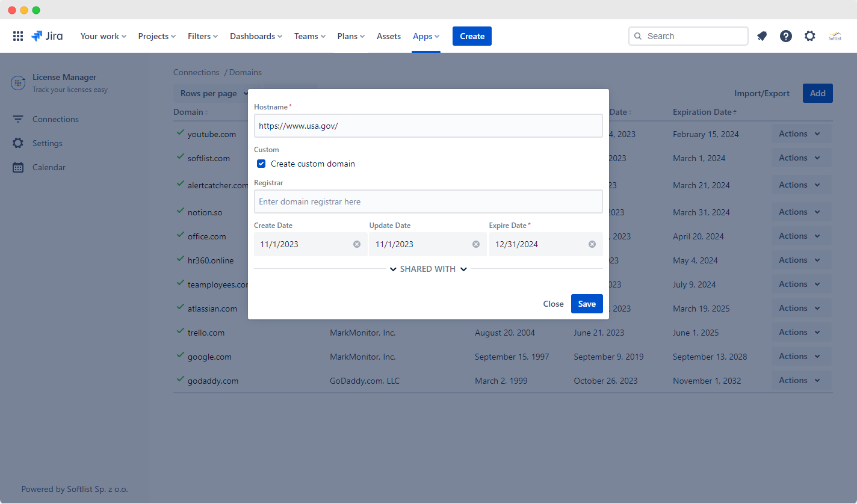857x504 pixels.
Task: Click the Connections breadcrumb link
Action: coord(196,72)
